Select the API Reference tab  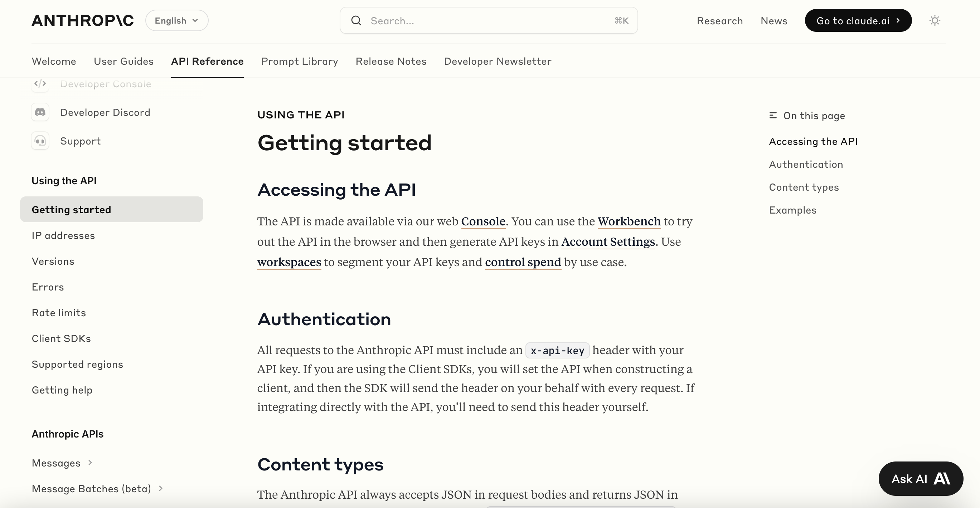(x=207, y=61)
